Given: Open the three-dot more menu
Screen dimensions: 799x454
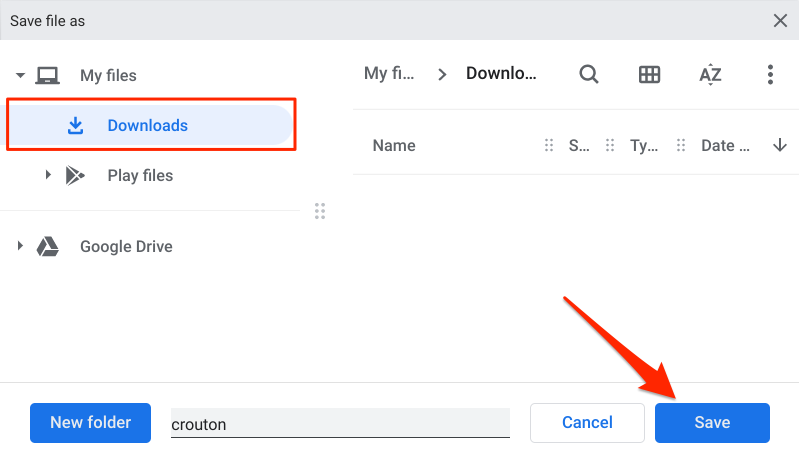Looking at the screenshot, I should pos(770,74).
